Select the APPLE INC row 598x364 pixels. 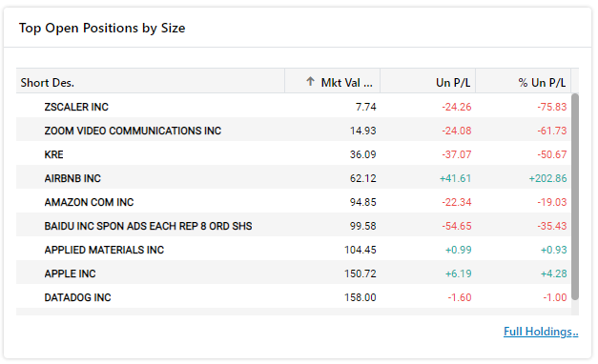pyautogui.click(x=294, y=273)
